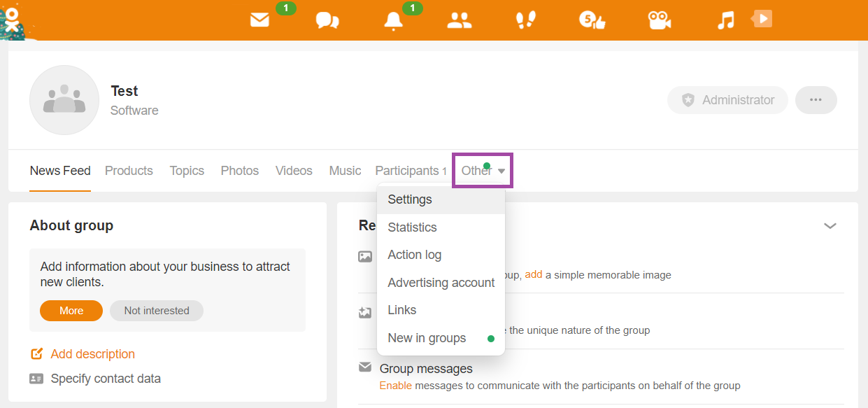Click the contact data card icon

(x=36, y=379)
